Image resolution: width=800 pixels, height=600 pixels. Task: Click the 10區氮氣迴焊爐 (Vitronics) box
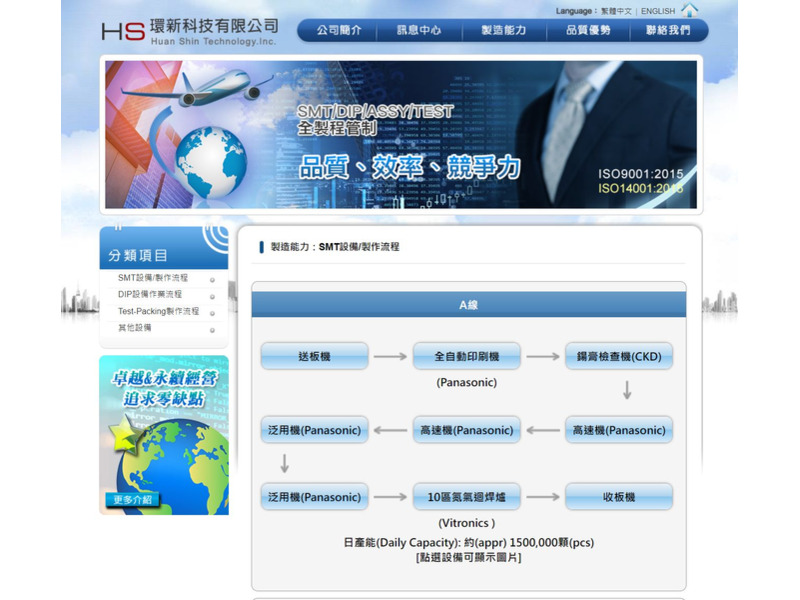point(466,497)
